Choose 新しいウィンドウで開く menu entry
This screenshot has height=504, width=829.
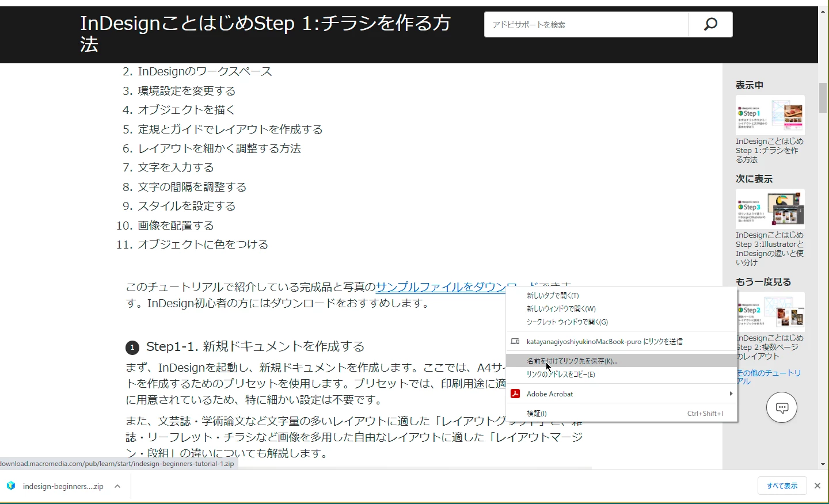[622, 309]
